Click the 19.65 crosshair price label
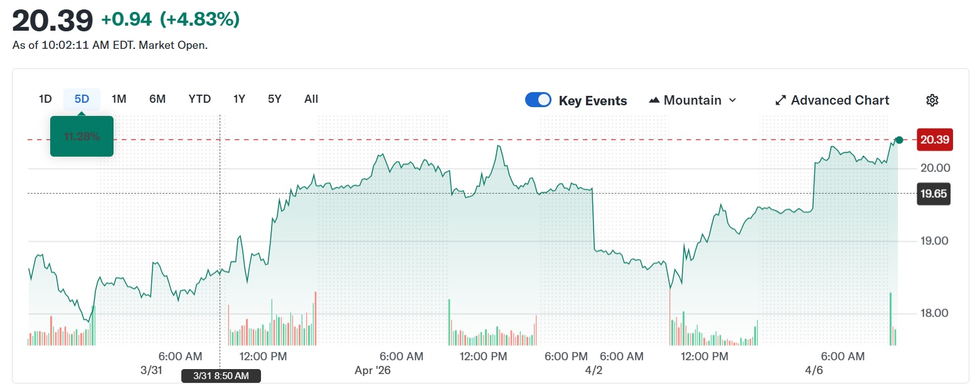980x391 pixels. (933, 194)
